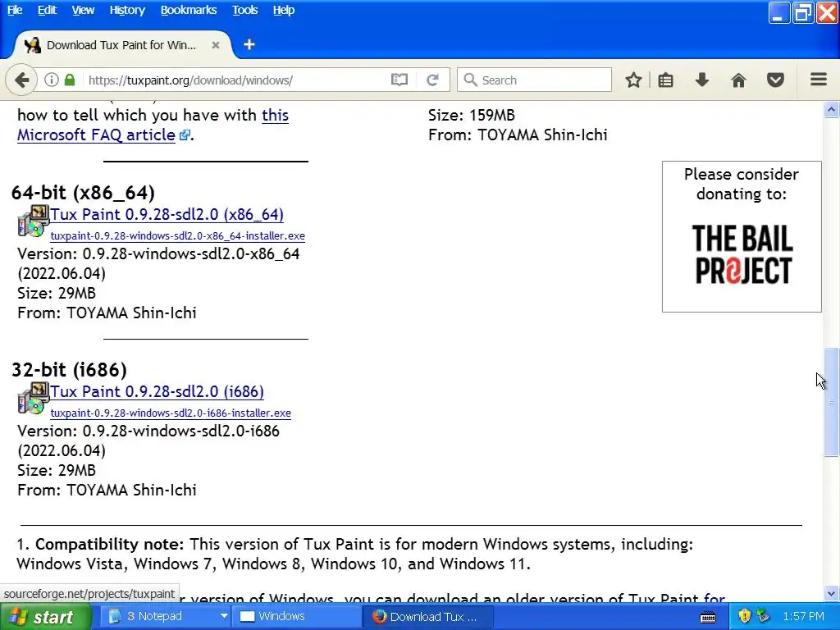The height and width of the screenshot is (630, 840).
Task: Open the site information (i) icon
Action: click(x=52, y=80)
